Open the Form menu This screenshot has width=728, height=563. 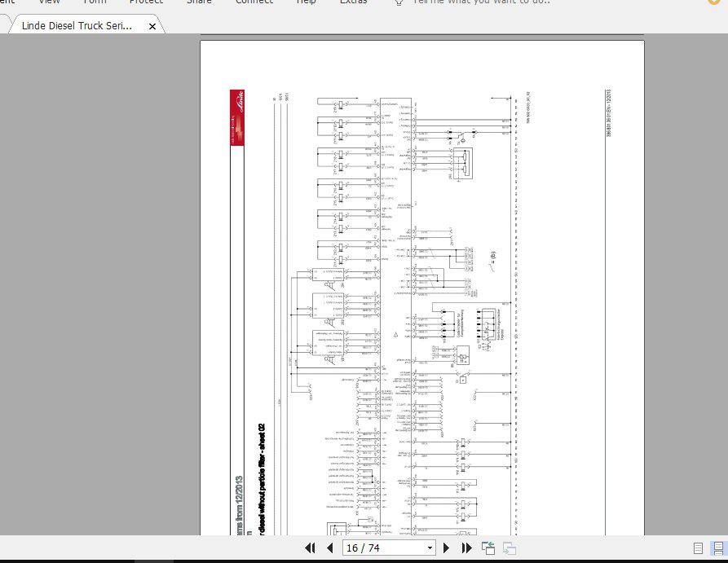pos(95,2)
